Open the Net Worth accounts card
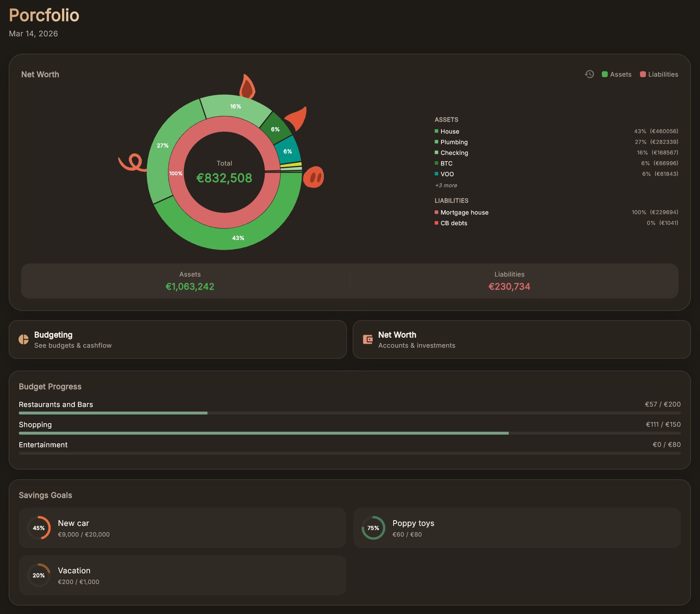Viewport: 700px width, 614px height. coord(521,339)
